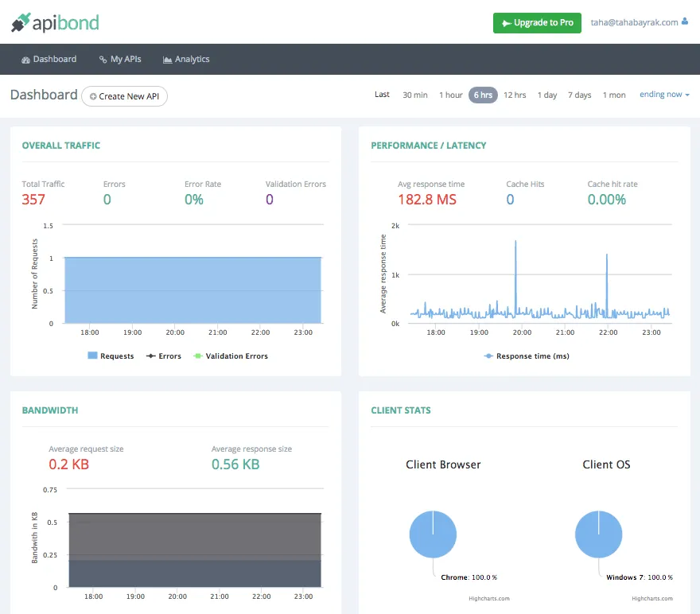Screen dimensions: 700x614
Task: Open the Highcharts.com link under Client OS
Action: click(x=654, y=599)
